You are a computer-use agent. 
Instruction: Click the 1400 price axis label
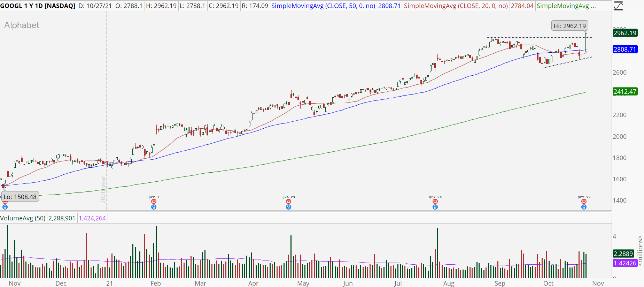coord(620,200)
